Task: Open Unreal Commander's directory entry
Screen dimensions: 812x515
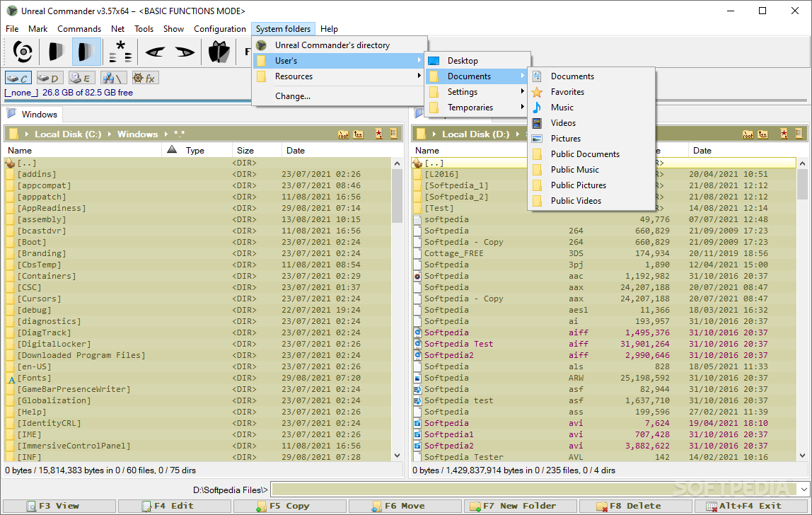Action: [340, 45]
